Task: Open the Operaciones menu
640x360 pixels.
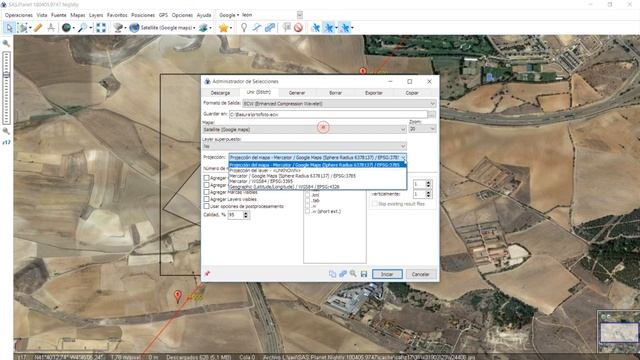Action: [x=19, y=15]
